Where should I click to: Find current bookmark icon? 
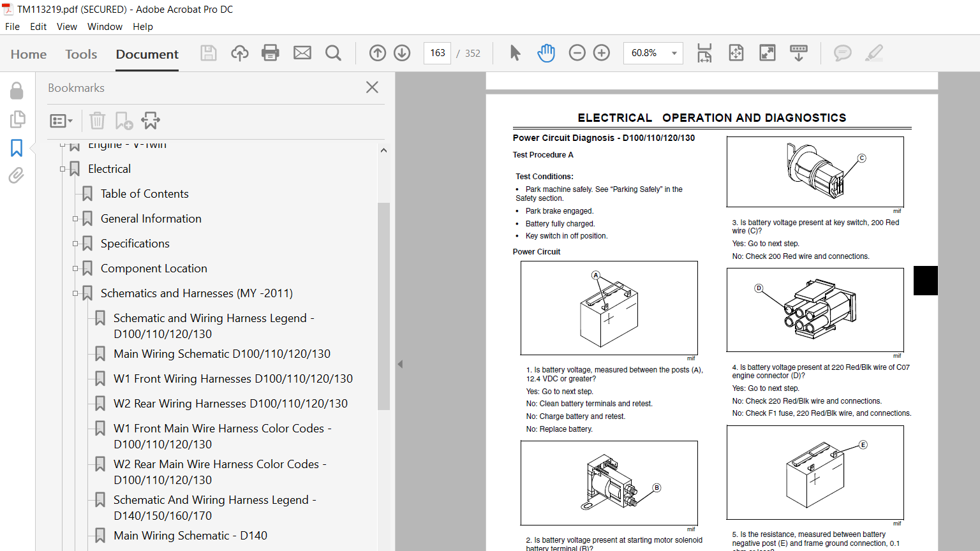coord(151,121)
